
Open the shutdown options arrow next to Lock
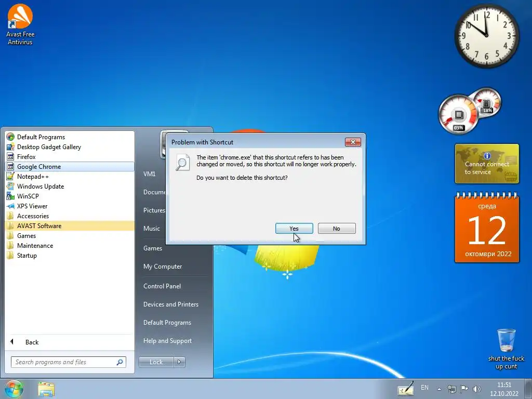point(179,362)
